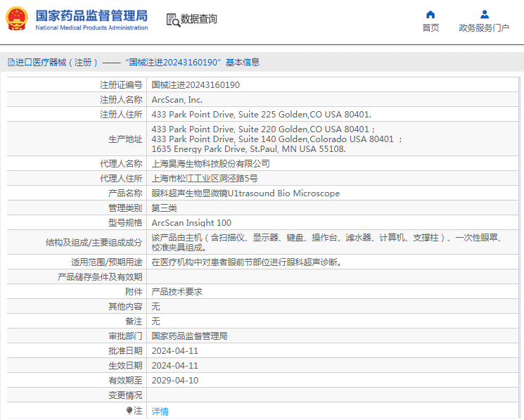Click the 管理类别 row label
The image size is (524, 420).
[125, 208]
